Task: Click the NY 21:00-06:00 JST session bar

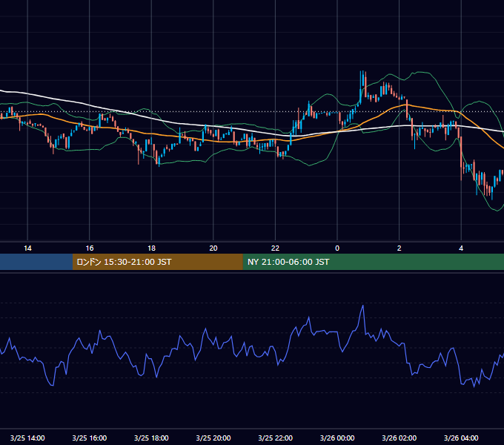Action: coord(373,262)
